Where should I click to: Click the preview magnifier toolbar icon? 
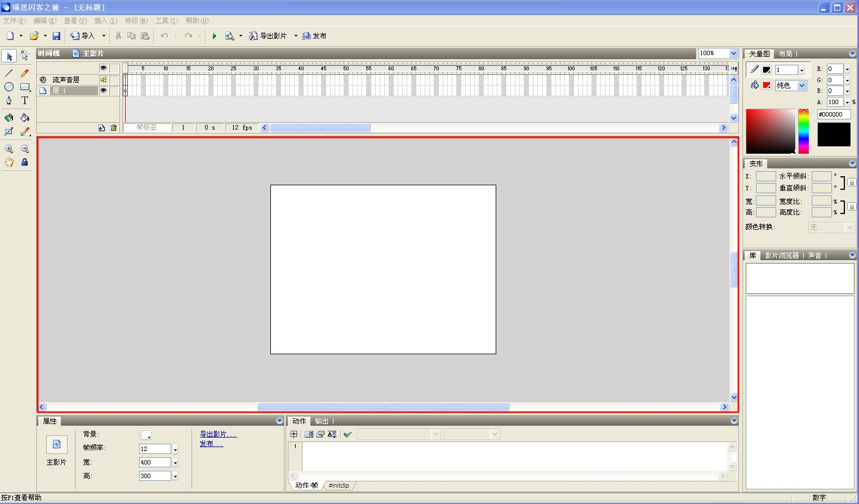[229, 36]
